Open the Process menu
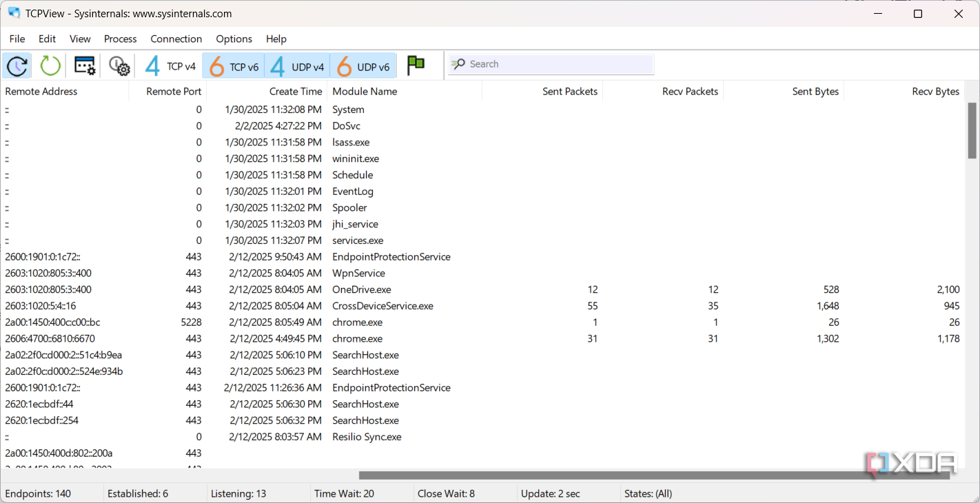980x503 pixels. click(121, 39)
